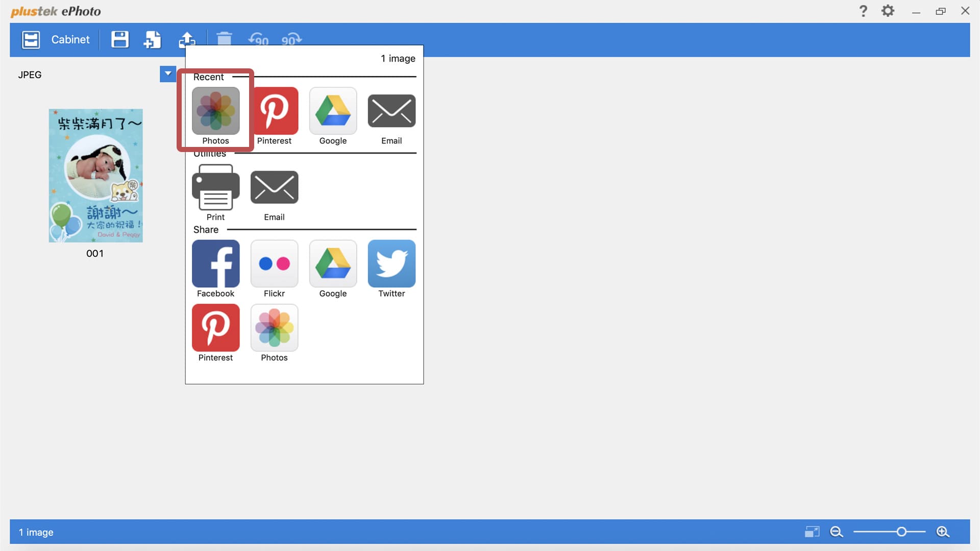Click the JPEG format text
Screen dimensions: 980x551
pos(30,75)
